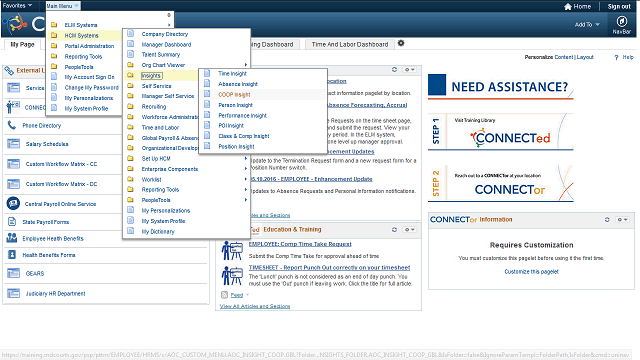Click the Judiciary HR Department icon

click(13, 293)
